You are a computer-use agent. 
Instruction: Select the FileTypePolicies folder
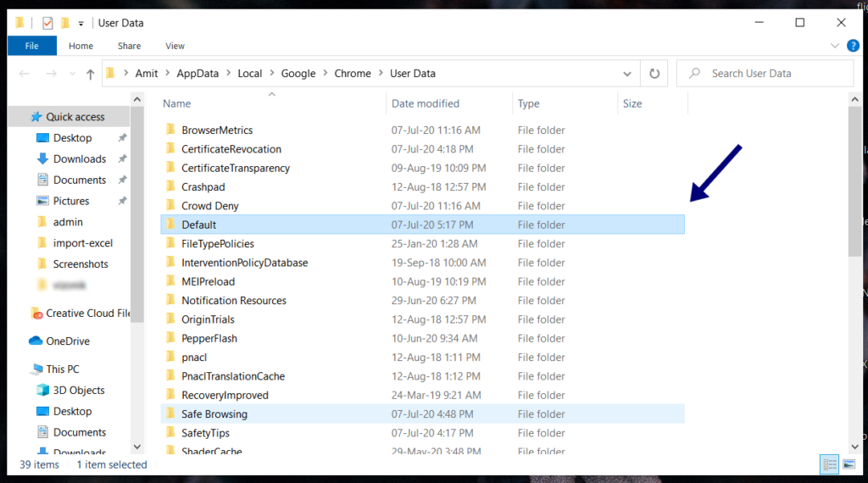(x=422, y=243)
